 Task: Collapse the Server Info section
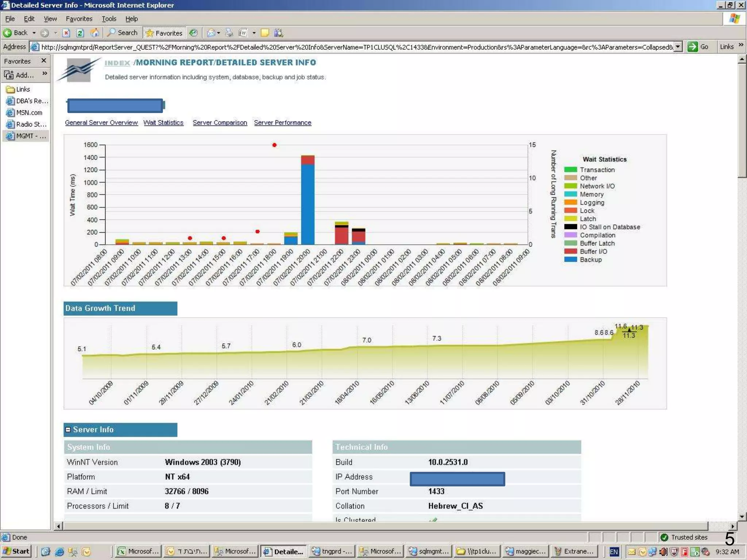click(68, 429)
